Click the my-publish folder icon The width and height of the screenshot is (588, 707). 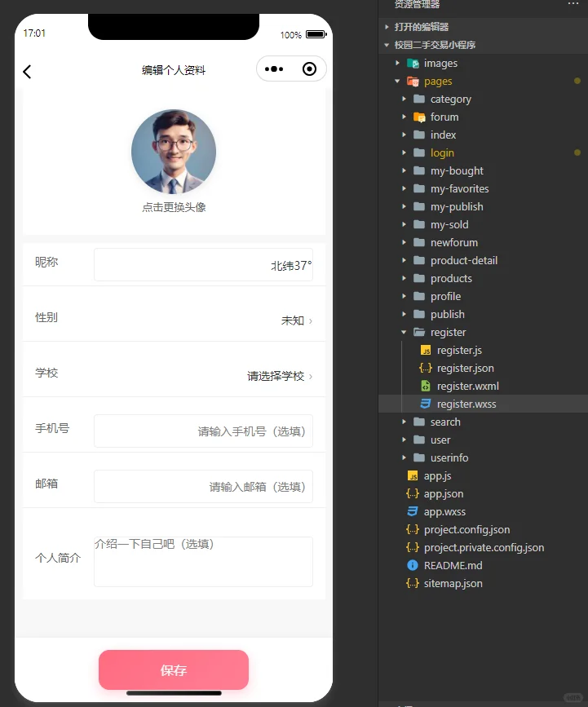point(419,206)
